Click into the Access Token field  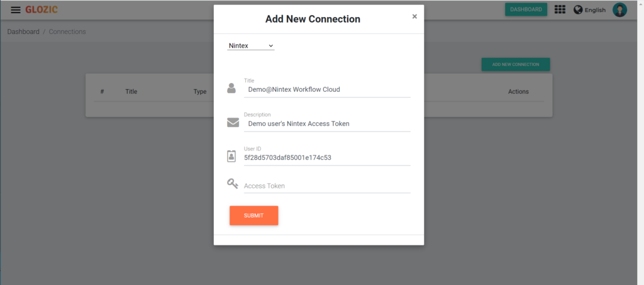(x=327, y=186)
